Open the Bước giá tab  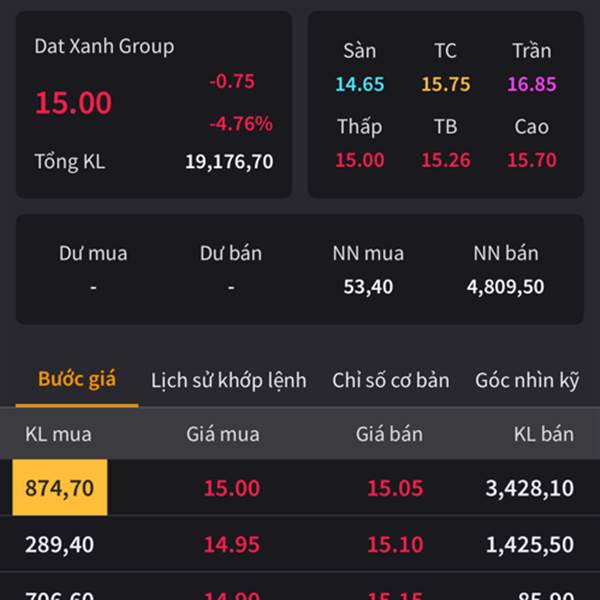point(77,380)
